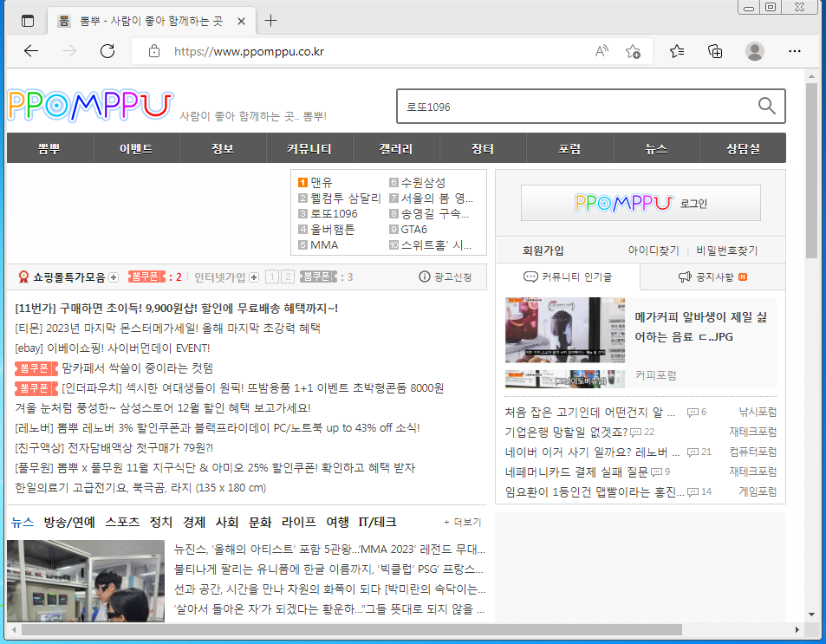Select the 방송/연예 news category
The height and width of the screenshot is (644, 826).
(x=69, y=523)
